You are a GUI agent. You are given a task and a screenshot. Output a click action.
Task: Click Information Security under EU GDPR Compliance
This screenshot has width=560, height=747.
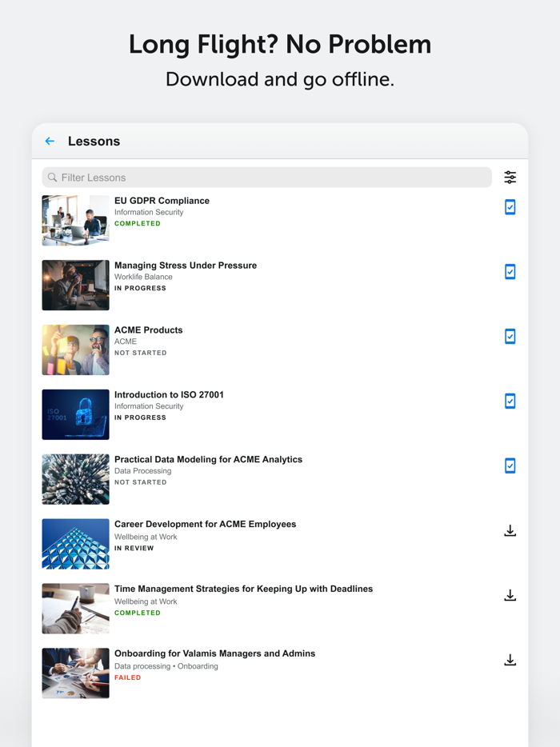tap(149, 212)
